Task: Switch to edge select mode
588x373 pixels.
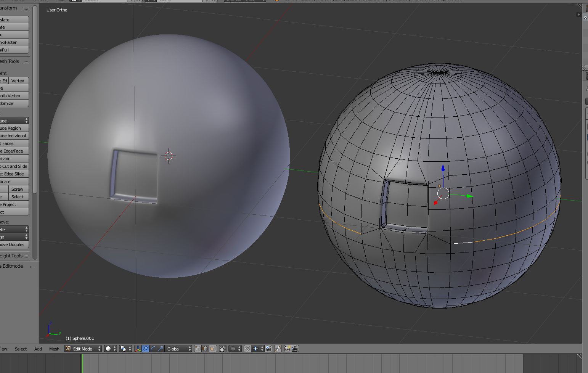Action: pyautogui.click(x=205, y=349)
